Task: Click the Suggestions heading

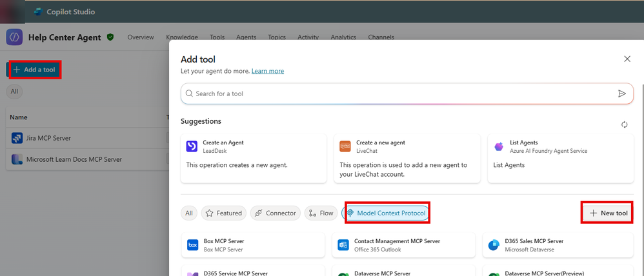Action: (x=201, y=121)
